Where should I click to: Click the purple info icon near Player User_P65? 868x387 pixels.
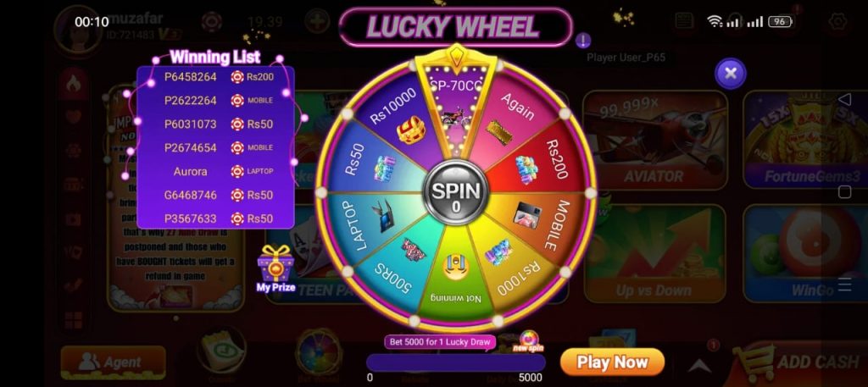tap(583, 41)
